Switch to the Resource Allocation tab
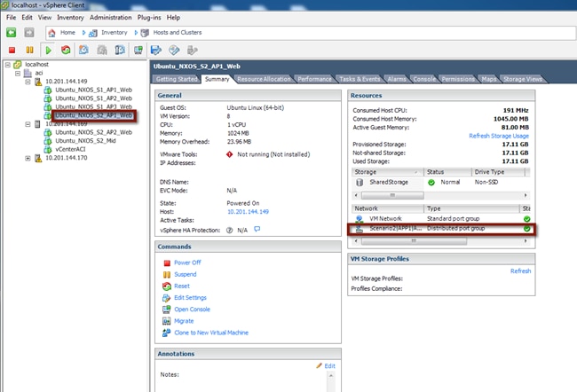577x392 pixels. [x=264, y=79]
